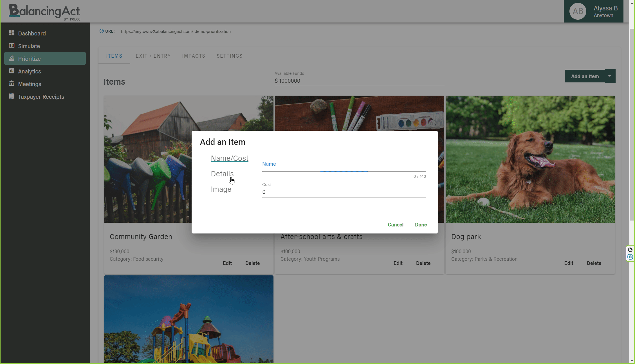This screenshot has height=364, width=635.
Task: Click the Prioritize sidebar icon
Action: pyautogui.click(x=12, y=58)
